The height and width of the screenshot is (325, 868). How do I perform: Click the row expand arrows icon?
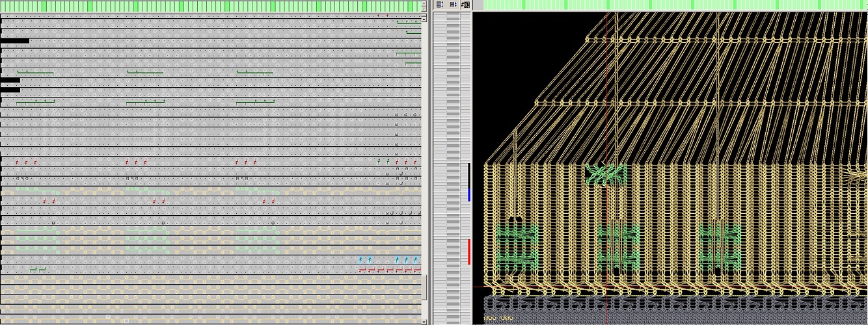[x=440, y=5]
